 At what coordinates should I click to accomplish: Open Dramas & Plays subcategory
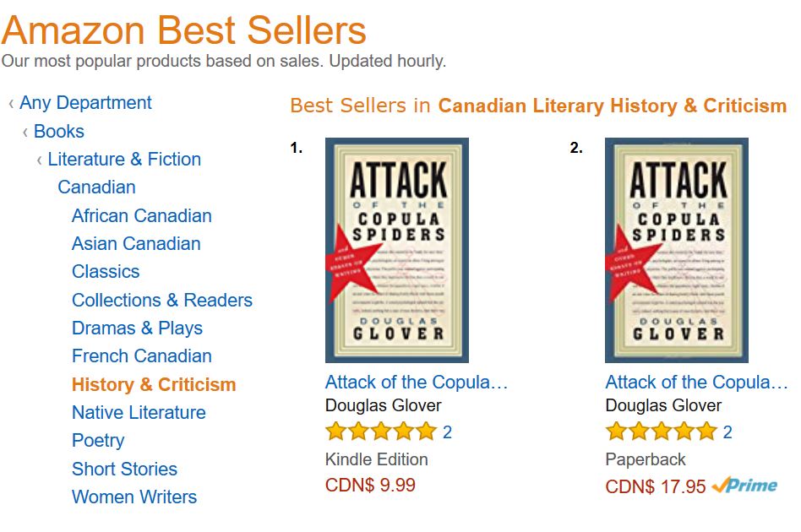pos(137,328)
